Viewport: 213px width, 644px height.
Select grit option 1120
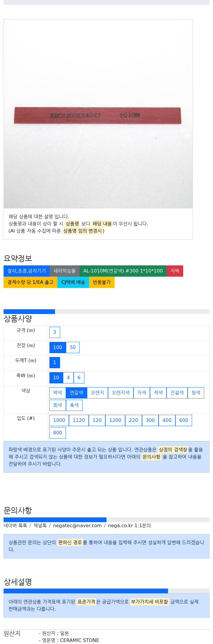[x=79, y=420]
